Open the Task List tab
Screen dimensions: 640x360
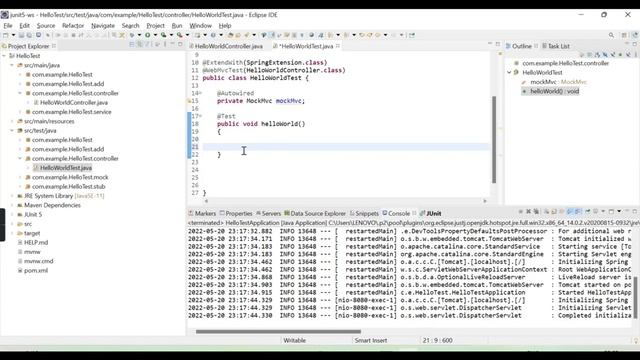(556, 46)
